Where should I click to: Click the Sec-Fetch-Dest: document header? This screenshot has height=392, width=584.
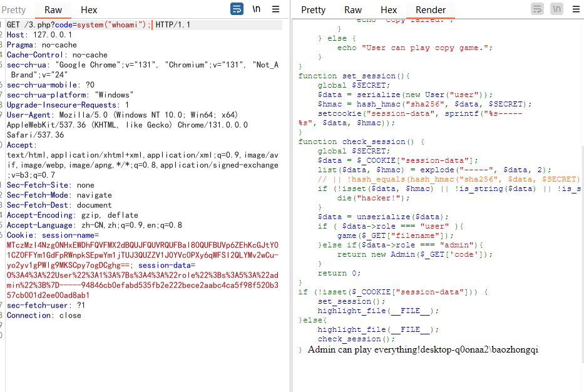point(59,205)
